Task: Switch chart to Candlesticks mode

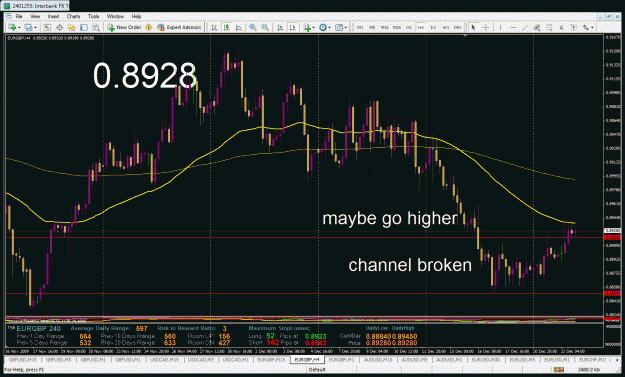Action: tap(226, 27)
